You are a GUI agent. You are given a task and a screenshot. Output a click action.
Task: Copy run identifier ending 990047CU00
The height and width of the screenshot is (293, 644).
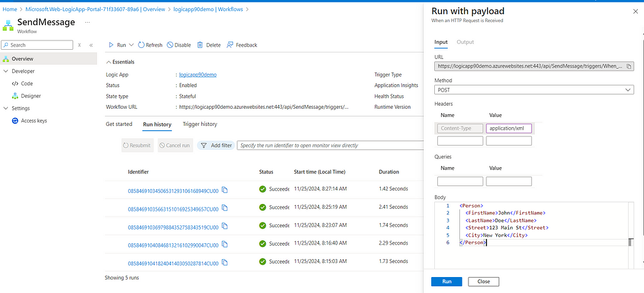click(224, 244)
